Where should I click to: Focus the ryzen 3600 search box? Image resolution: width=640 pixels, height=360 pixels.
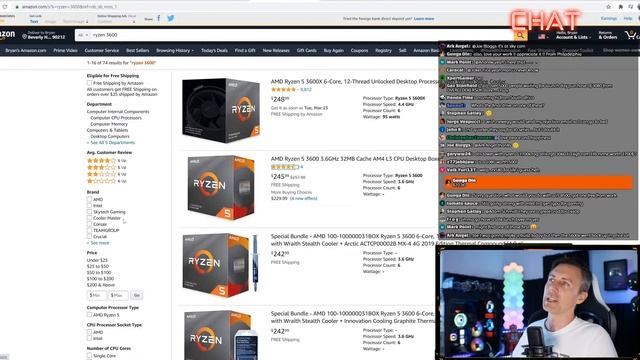click(x=301, y=35)
